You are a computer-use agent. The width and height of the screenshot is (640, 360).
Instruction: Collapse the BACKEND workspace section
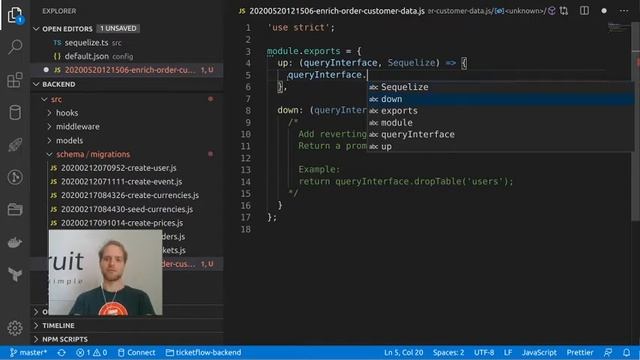pyautogui.click(x=58, y=84)
